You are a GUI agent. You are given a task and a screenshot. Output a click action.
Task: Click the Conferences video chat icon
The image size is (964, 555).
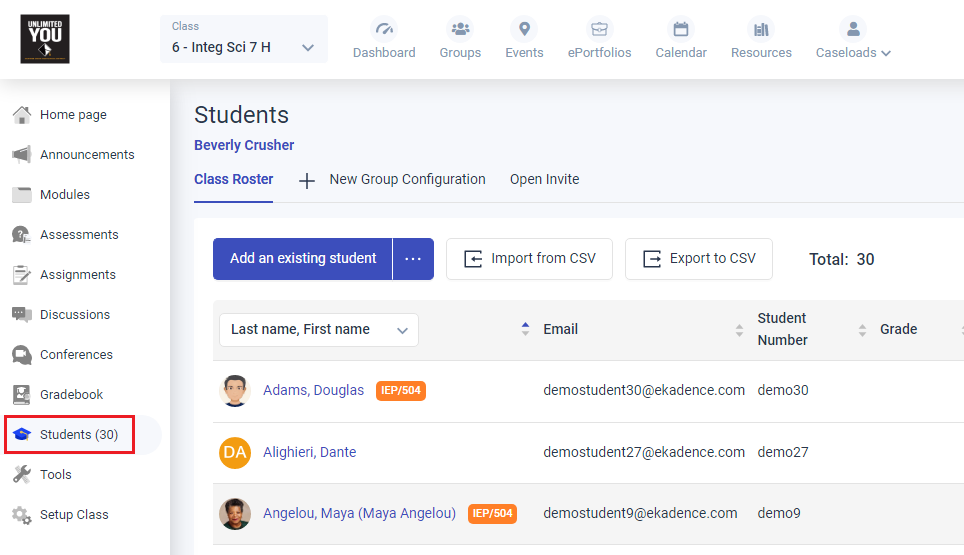pos(22,355)
